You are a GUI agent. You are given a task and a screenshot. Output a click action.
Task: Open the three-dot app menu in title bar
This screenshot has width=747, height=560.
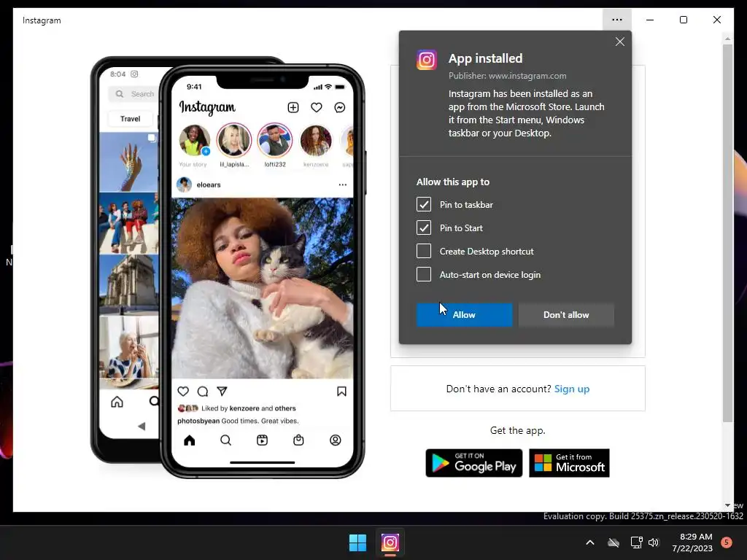(x=617, y=20)
